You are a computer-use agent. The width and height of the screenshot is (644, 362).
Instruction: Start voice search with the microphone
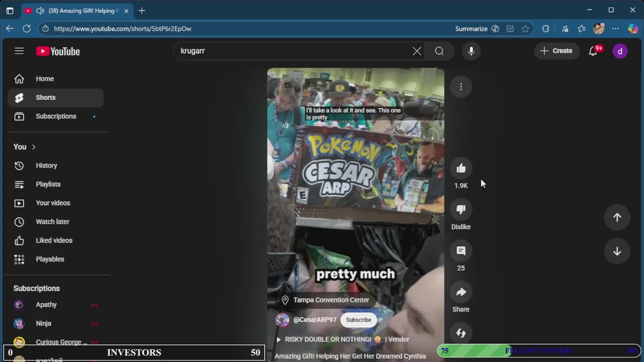(471, 51)
